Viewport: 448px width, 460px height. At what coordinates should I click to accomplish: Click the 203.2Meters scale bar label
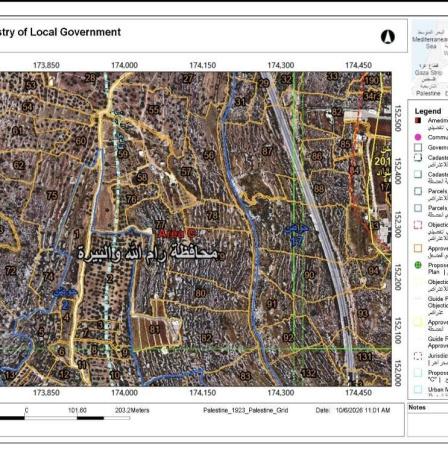coord(132,410)
